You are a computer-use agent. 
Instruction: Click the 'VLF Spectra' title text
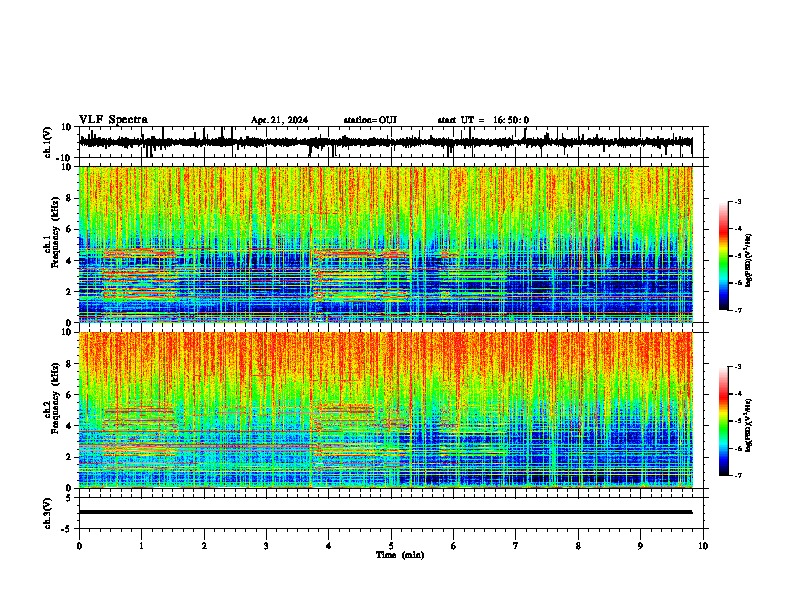click(x=113, y=119)
